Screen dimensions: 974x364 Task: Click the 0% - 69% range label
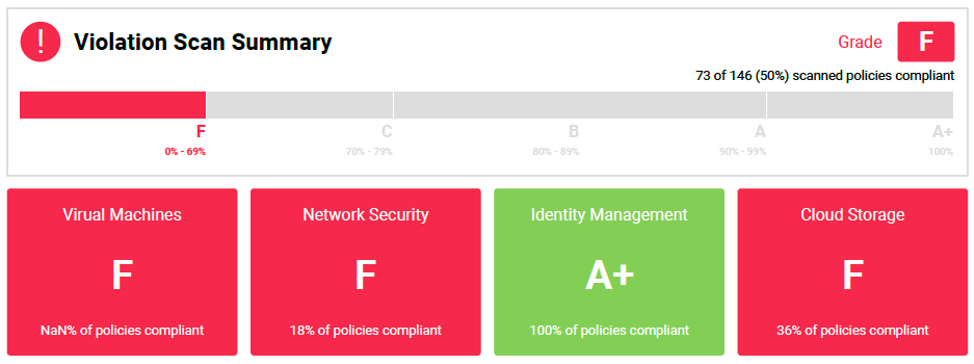tap(185, 152)
